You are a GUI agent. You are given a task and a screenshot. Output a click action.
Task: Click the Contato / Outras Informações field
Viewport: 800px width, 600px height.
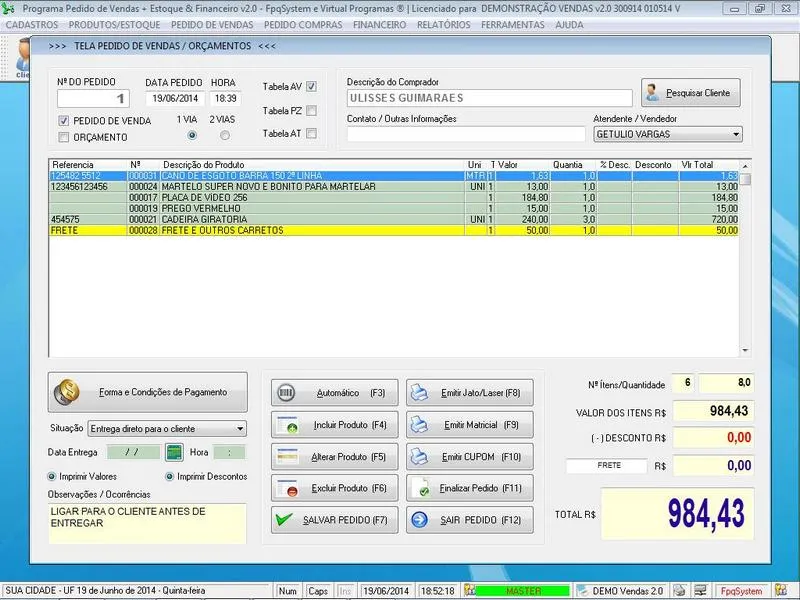coord(465,134)
